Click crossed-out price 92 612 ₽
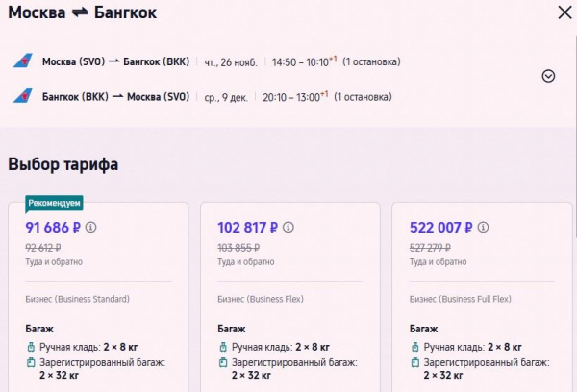This screenshot has width=577, height=392. click(43, 248)
